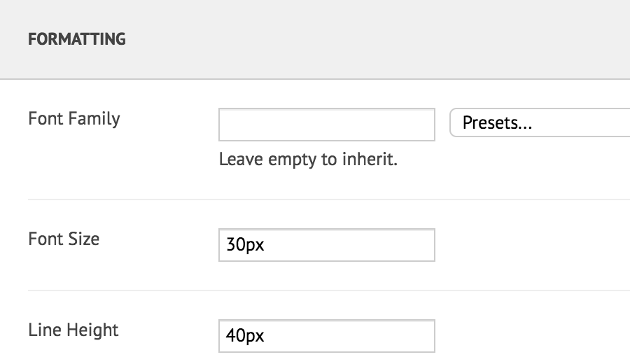
Task: Click the Font Family label
Action: click(x=74, y=119)
